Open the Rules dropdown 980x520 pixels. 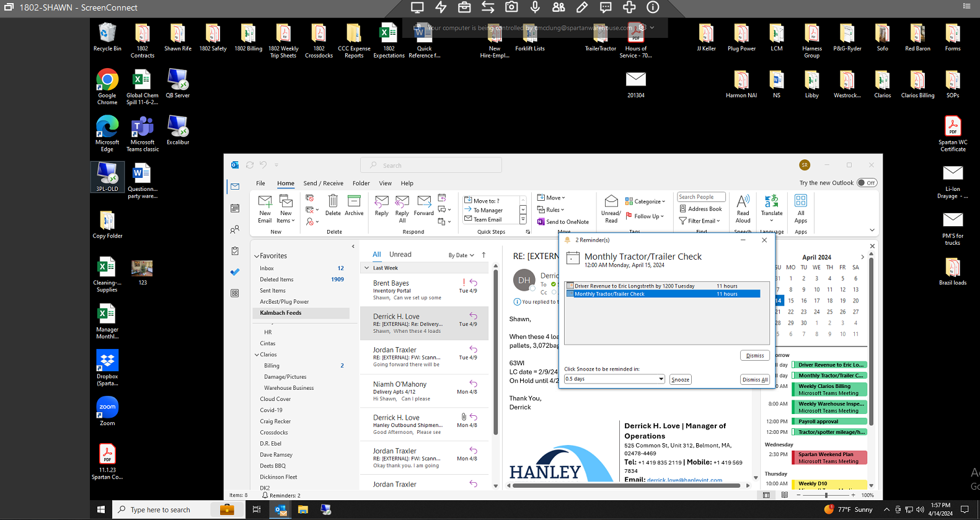point(550,209)
